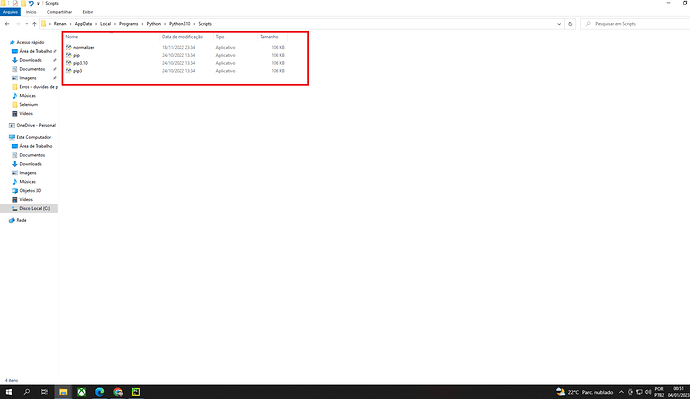Open PyCharm icon in taskbar
Screen dimensions: 690x399
pos(136,392)
